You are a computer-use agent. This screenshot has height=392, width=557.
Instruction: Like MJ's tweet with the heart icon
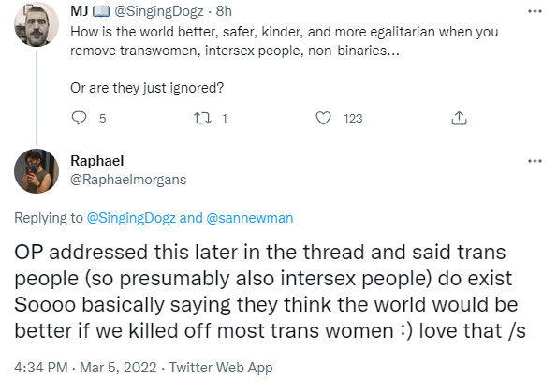click(x=323, y=118)
